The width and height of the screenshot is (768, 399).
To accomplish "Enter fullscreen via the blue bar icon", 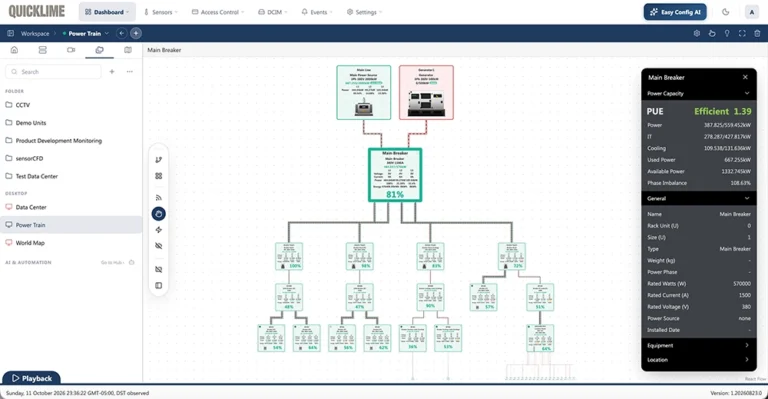I will click(742, 33).
